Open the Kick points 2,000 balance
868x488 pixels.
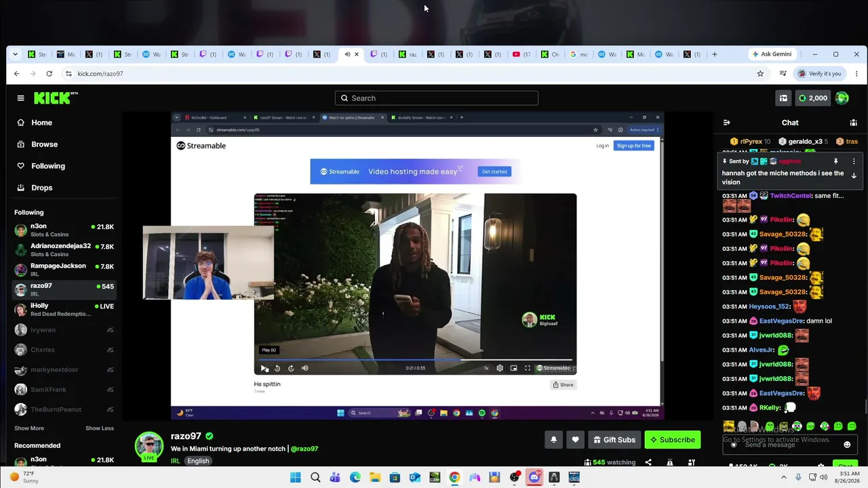coord(812,98)
